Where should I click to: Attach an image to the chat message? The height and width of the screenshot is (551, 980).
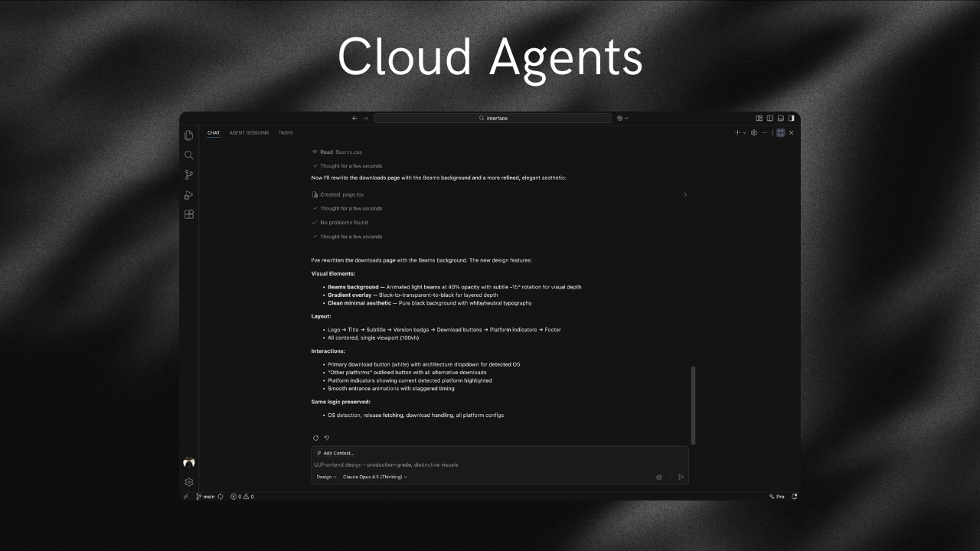point(658,477)
